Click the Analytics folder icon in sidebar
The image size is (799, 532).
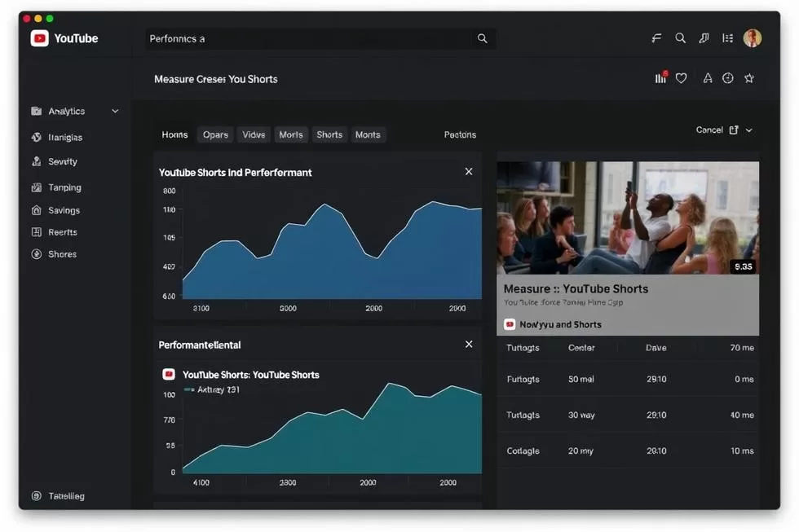36,111
